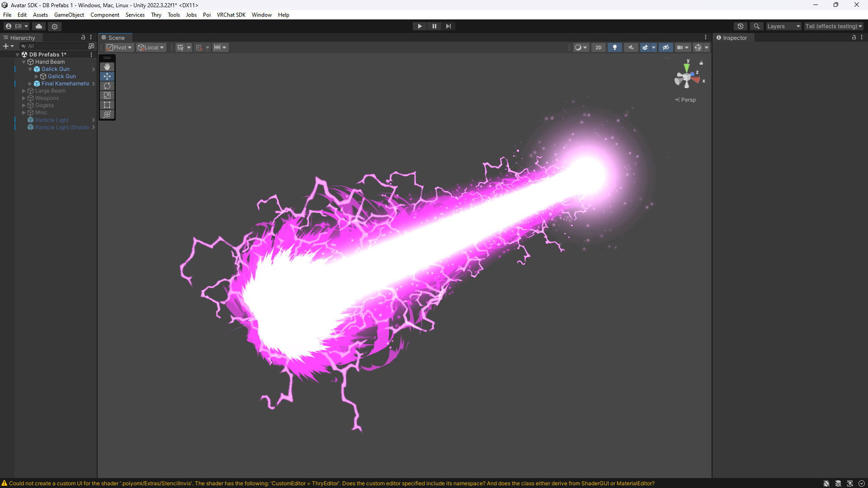Open the Pivot mode dropdown
Viewport: 868px width, 488px height.
pyautogui.click(x=119, y=47)
